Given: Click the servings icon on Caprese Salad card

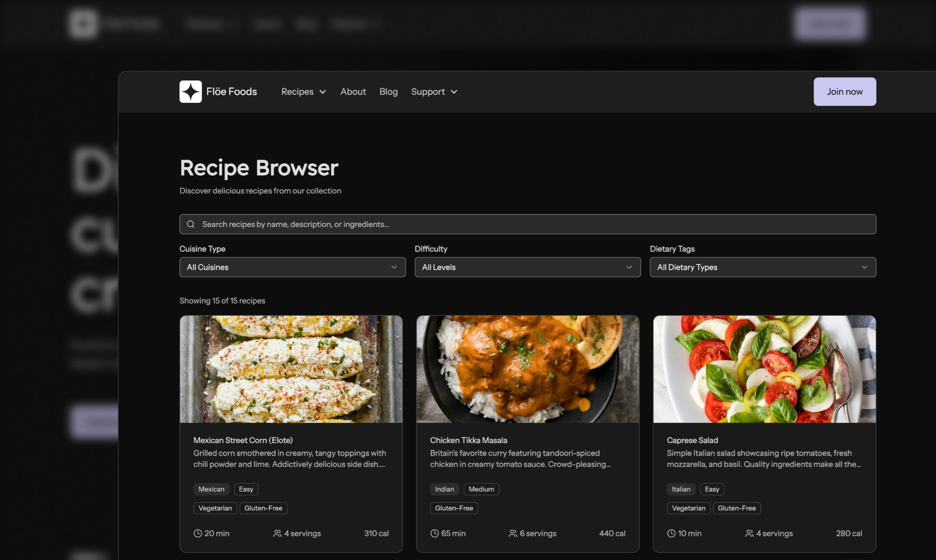Looking at the screenshot, I should coord(750,533).
